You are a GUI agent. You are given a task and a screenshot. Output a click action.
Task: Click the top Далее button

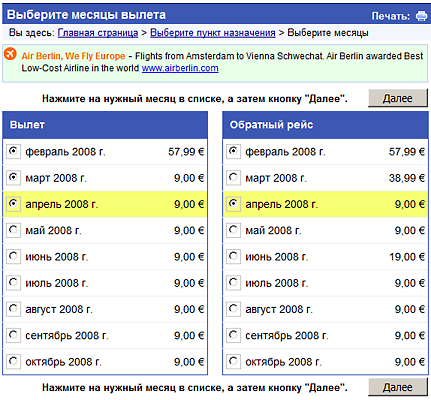(x=398, y=98)
